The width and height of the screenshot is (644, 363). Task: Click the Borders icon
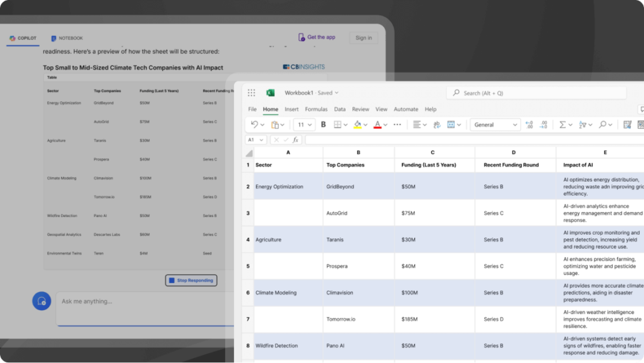(338, 125)
